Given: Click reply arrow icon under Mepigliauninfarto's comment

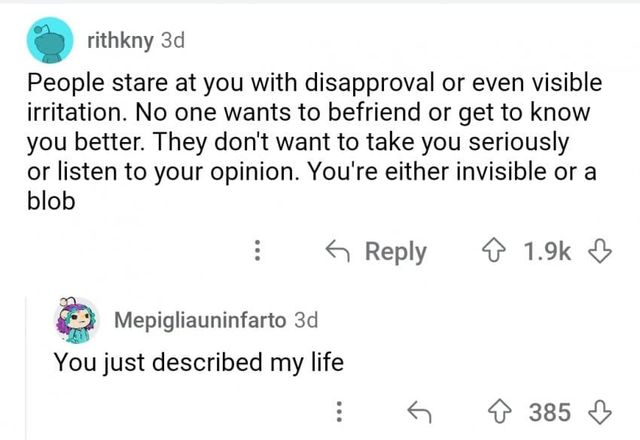Looking at the screenshot, I should click(x=421, y=411).
